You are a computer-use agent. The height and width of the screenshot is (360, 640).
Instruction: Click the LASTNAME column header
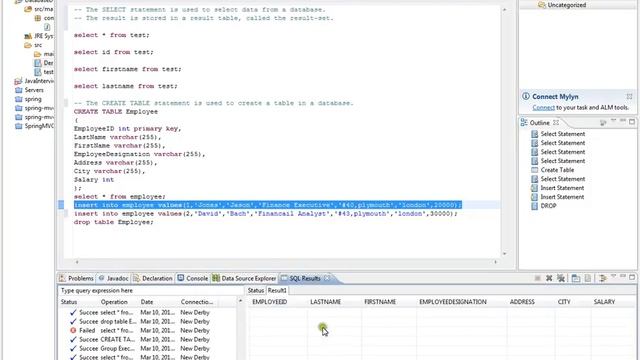coord(325,302)
